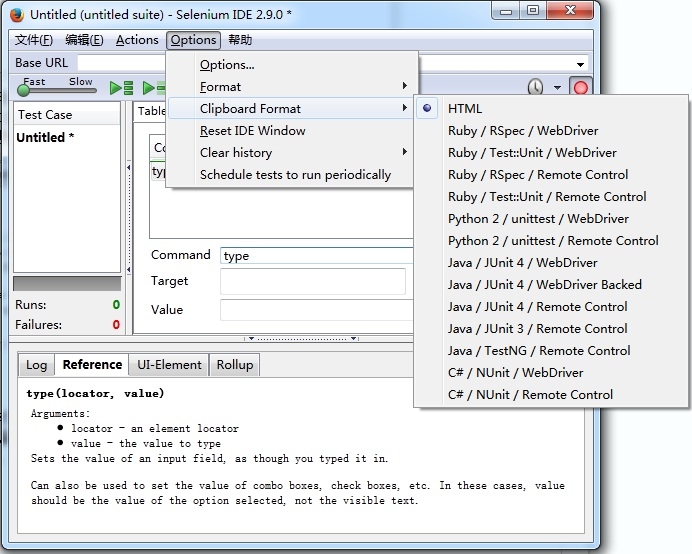Click lower arrow on test case pane splitter
Screen dimensions: 692x554
click(x=128, y=269)
